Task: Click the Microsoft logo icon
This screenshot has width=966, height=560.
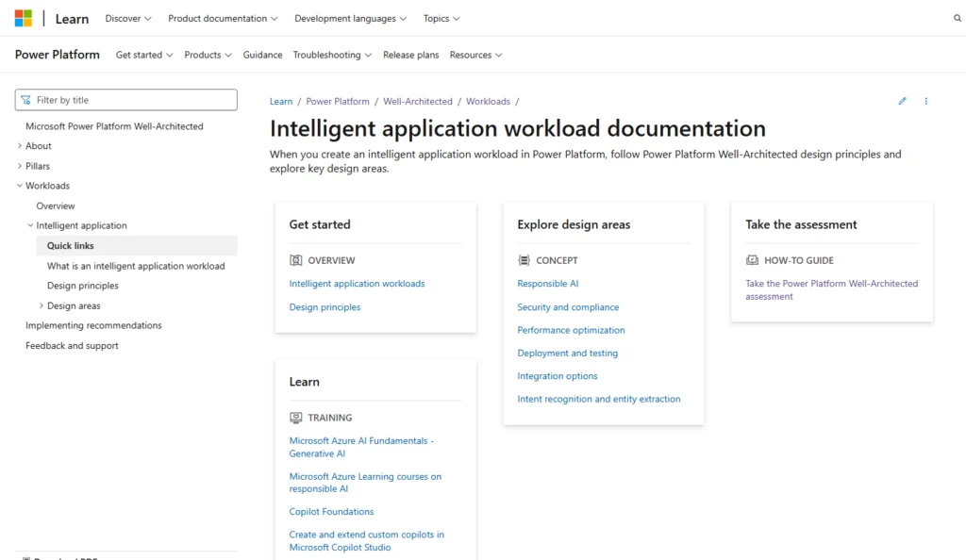Action: (x=24, y=18)
